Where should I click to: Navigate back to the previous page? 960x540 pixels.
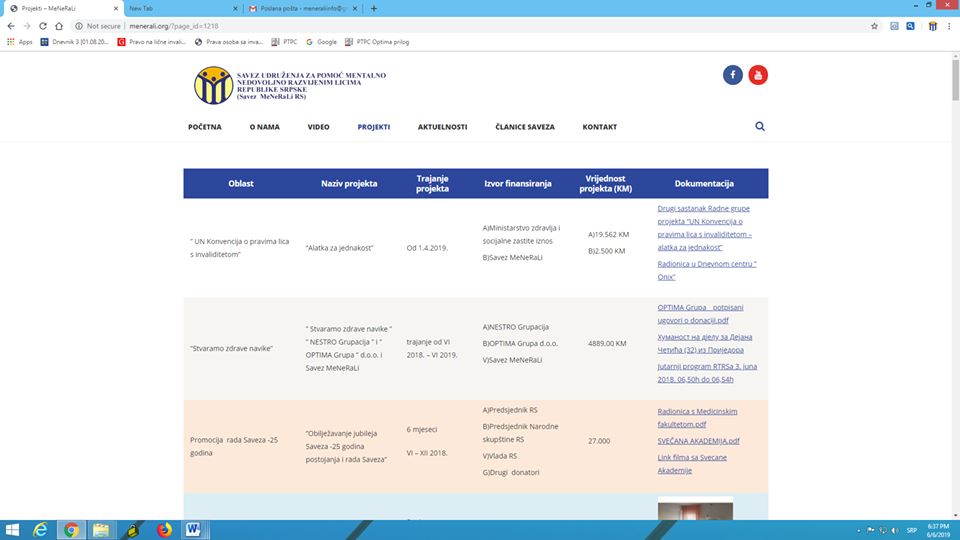11,26
